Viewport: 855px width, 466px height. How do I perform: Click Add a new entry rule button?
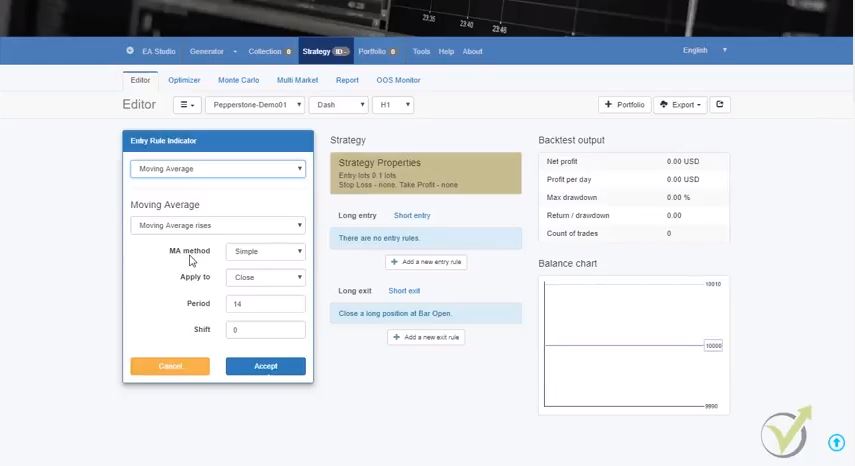tap(426, 262)
